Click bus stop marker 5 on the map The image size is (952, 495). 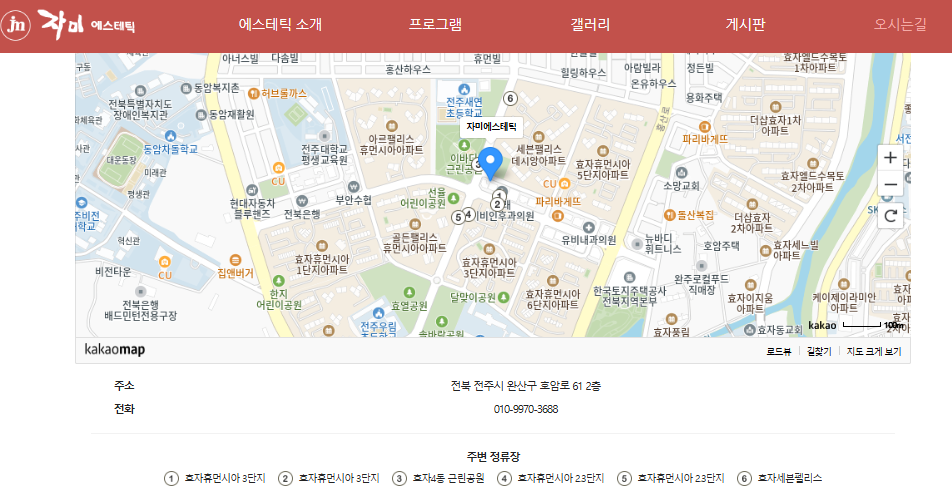[x=458, y=217]
